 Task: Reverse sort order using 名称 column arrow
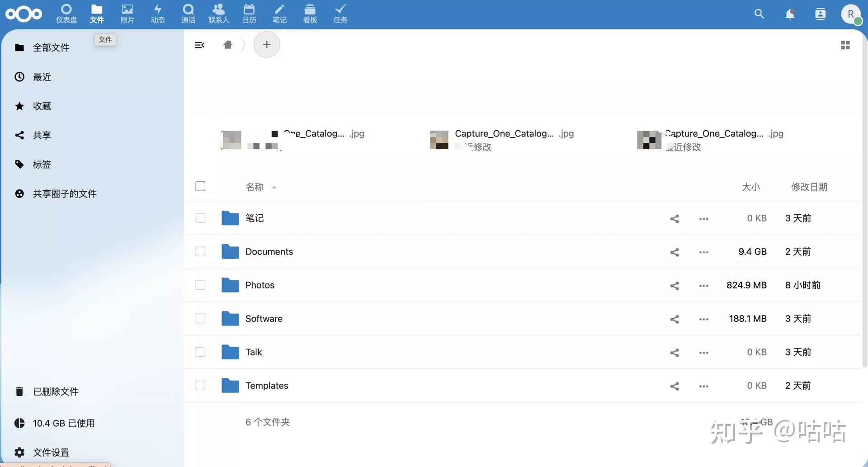point(274,187)
